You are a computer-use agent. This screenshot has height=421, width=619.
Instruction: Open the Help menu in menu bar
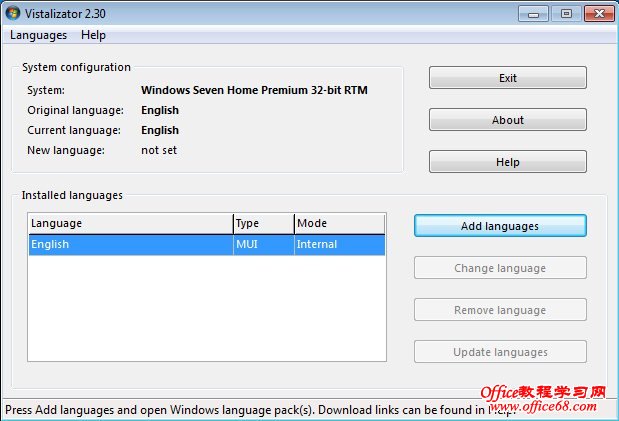pyautogui.click(x=93, y=35)
